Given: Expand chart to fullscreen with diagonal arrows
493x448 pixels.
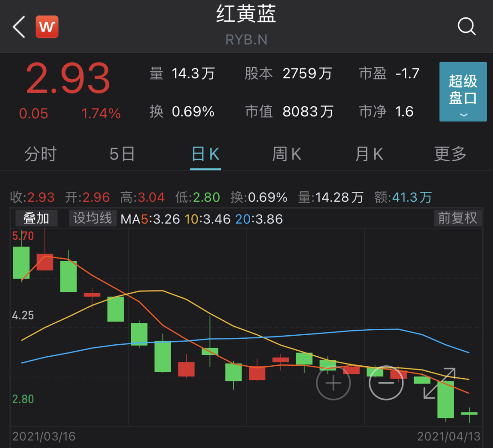Looking at the screenshot, I should coord(439,383).
